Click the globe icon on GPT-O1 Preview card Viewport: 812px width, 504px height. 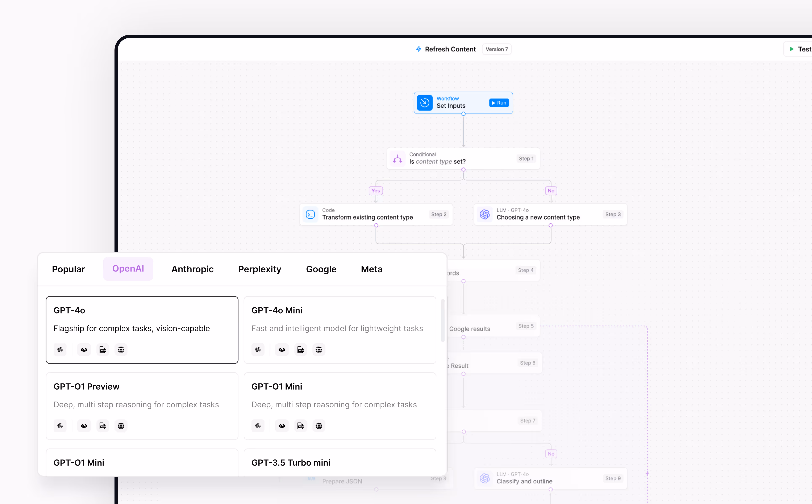pos(121,426)
